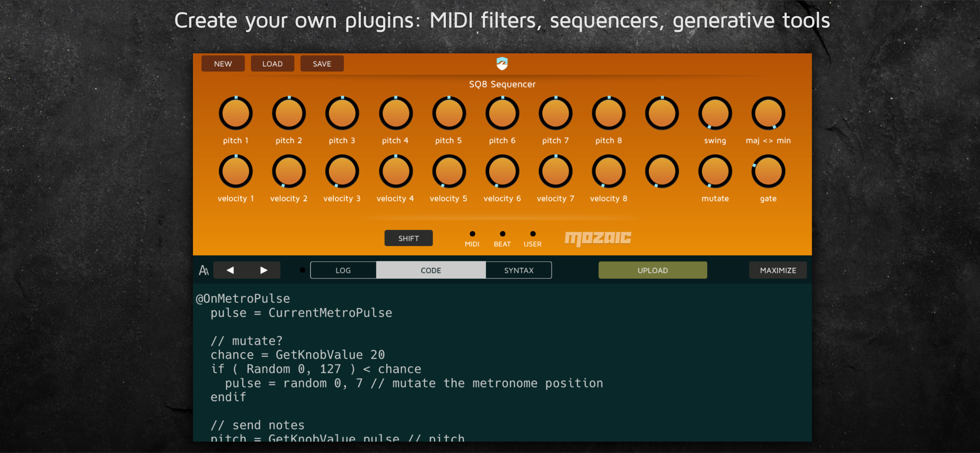
Task: Click the mutate knob
Action: [715, 171]
